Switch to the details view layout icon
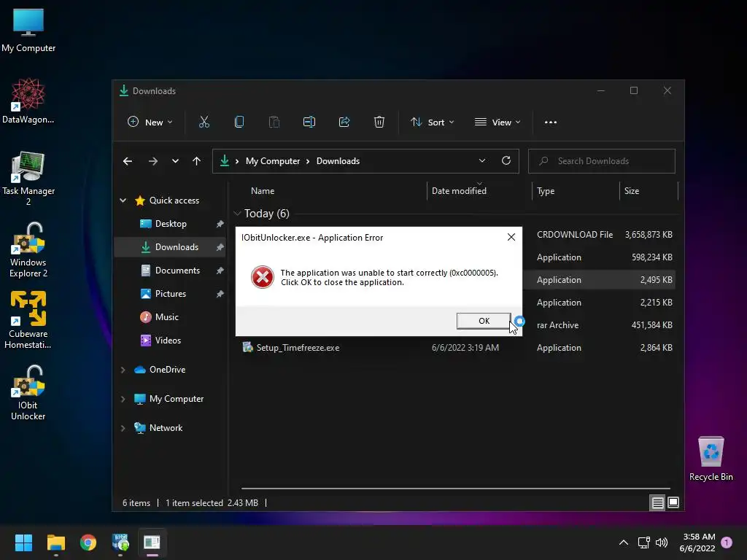Viewport: 747px width, 560px height. click(x=657, y=502)
